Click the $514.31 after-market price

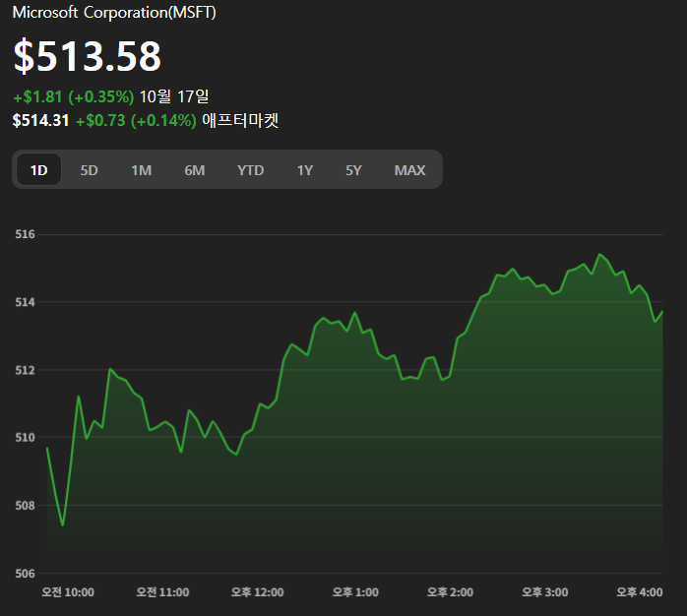[x=40, y=120]
